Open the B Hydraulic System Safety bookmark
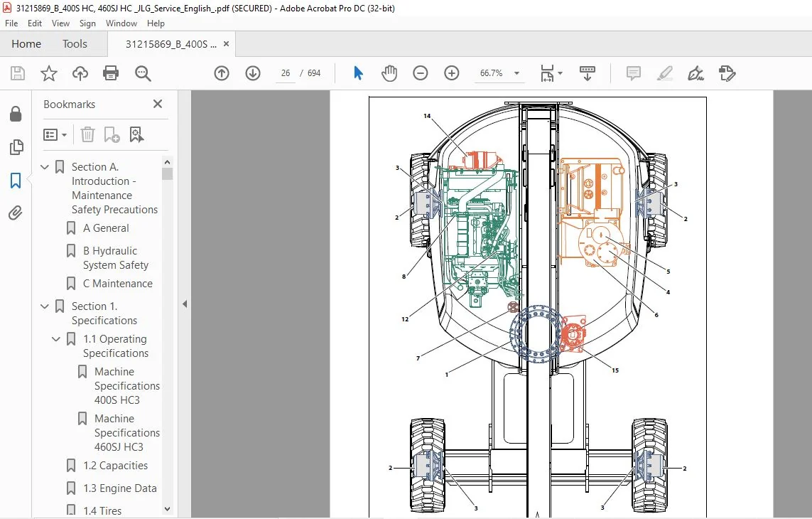The height and width of the screenshot is (519, 812). (116, 257)
